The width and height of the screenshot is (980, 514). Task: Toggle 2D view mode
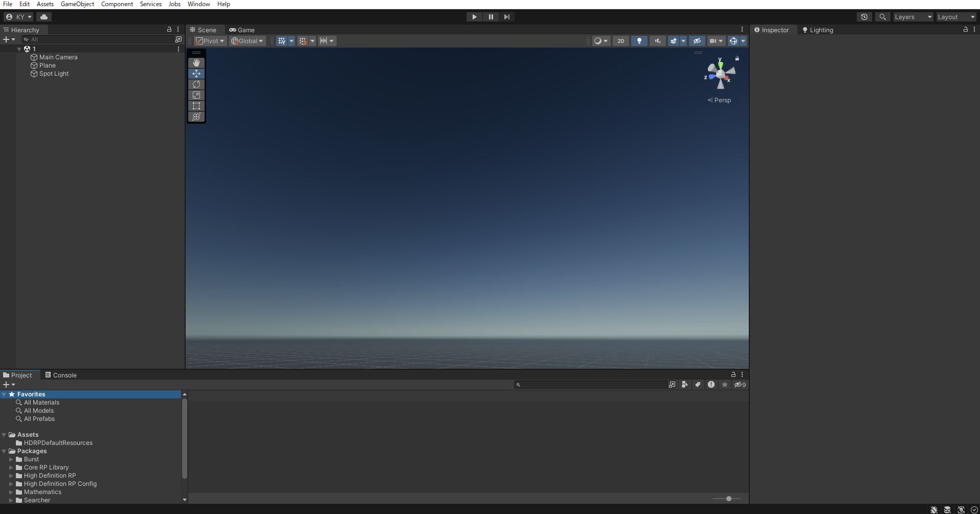620,41
